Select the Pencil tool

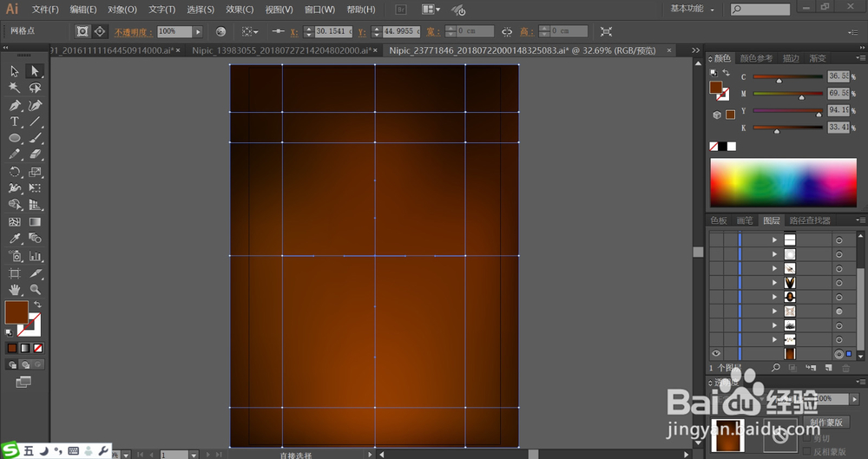[15, 154]
